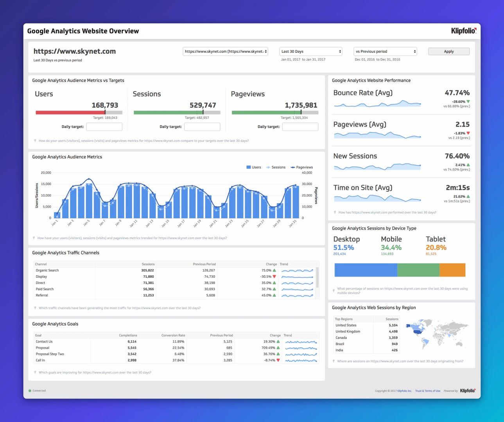Screen dimensions: 504x422
Task: Click hint bulb icon under Audience Metrics vs Targets
Action: (35, 141)
